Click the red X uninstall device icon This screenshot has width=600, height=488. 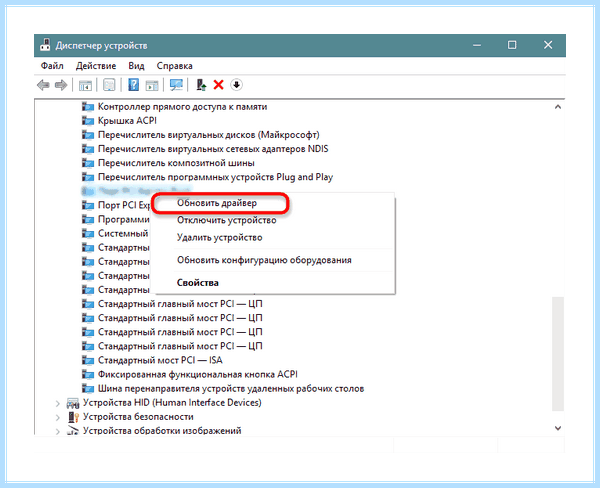pyautogui.click(x=218, y=85)
